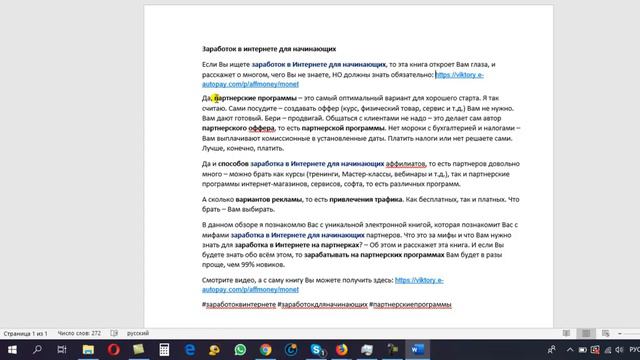Open the Windows Start menu
640x360 pixels.
[12, 350]
